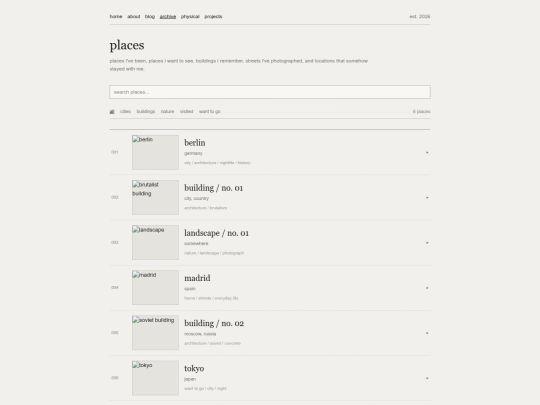Viewport: 540px width, 405px height.
Task: Open the madrid thumbnail image
Action: [155, 288]
